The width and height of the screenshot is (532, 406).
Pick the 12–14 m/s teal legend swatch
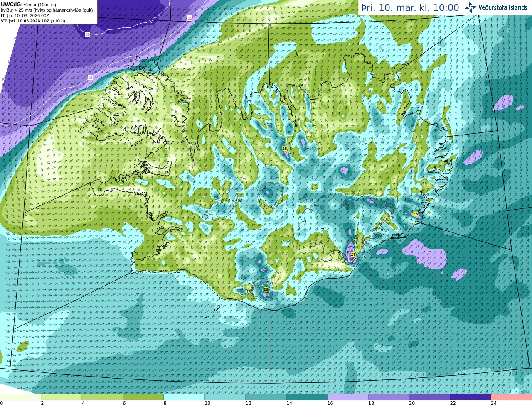tap(266, 397)
